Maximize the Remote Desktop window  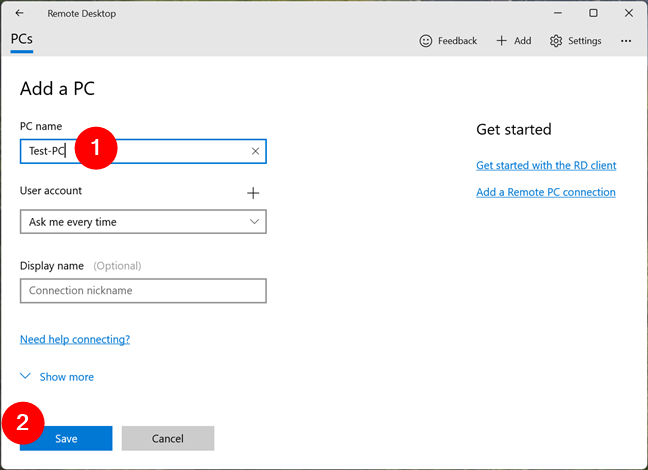[x=593, y=13]
